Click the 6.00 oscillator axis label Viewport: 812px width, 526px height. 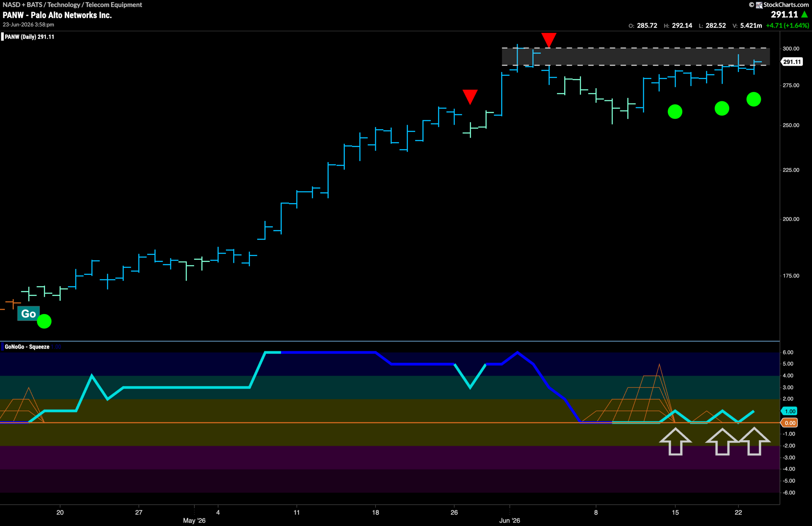point(788,352)
